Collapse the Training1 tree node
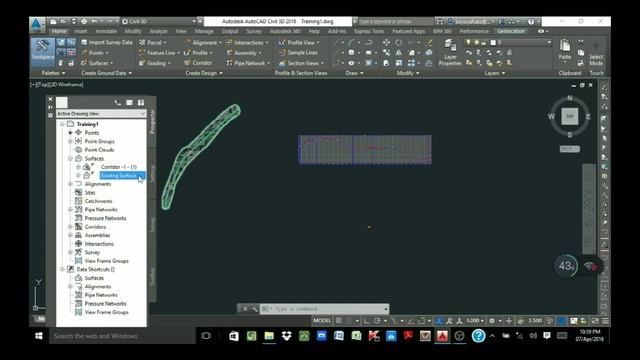The width and height of the screenshot is (640, 360). click(62, 124)
